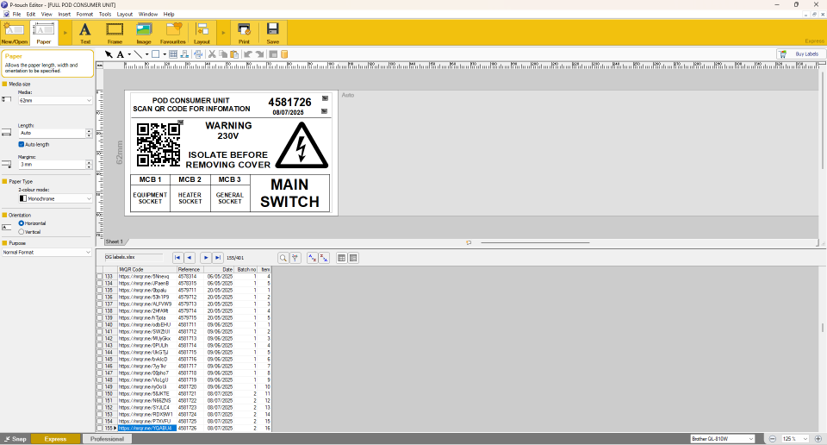
Task: Click the New/Open ribbon icon
Action: click(x=14, y=33)
